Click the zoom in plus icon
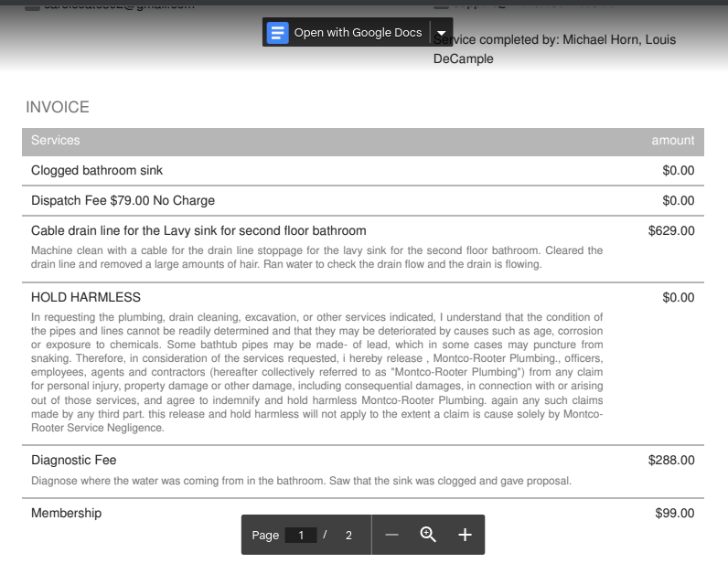This screenshot has width=728, height=563. [x=465, y=535]
